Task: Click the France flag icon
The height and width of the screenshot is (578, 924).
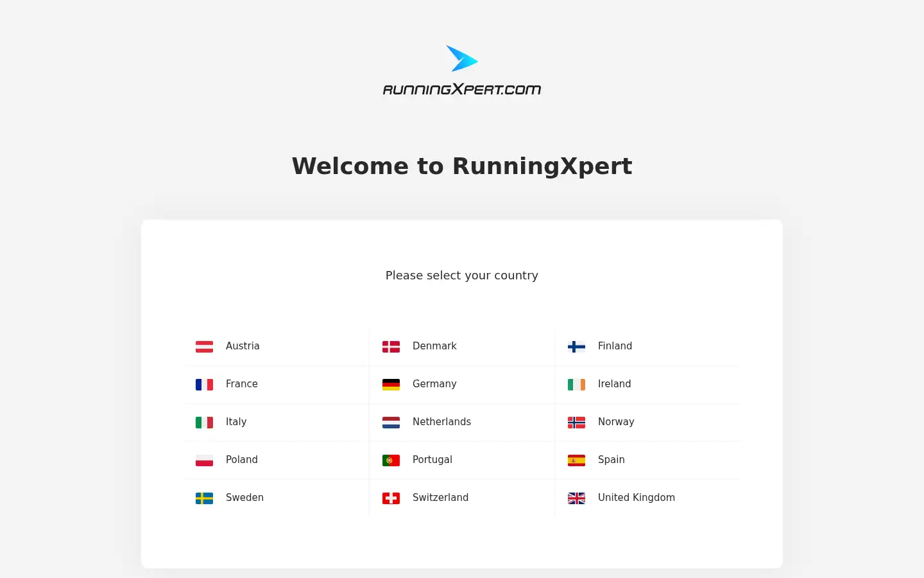Action: point(204,385)
